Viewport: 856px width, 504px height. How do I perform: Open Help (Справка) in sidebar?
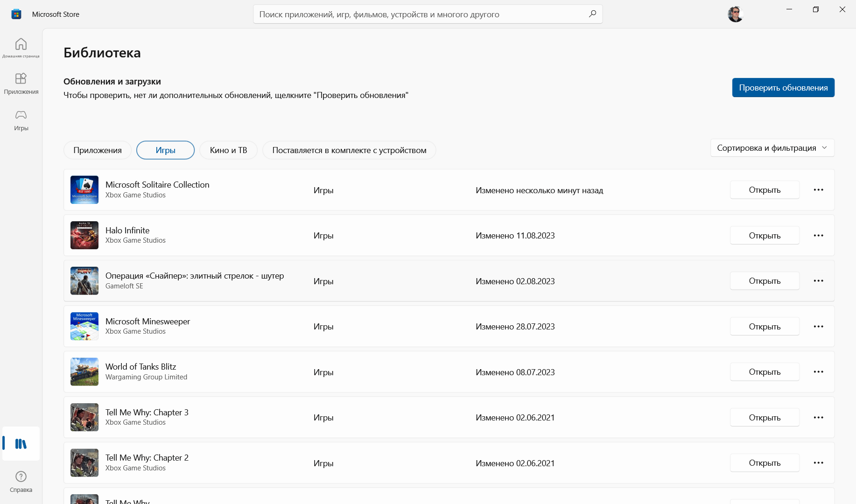[21, 481]
